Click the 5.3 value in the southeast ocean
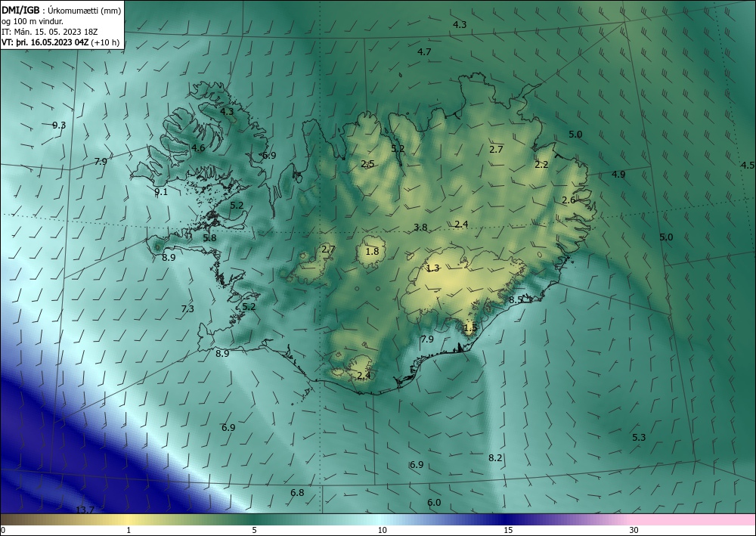The image size is (756, 536). (639, 438)
